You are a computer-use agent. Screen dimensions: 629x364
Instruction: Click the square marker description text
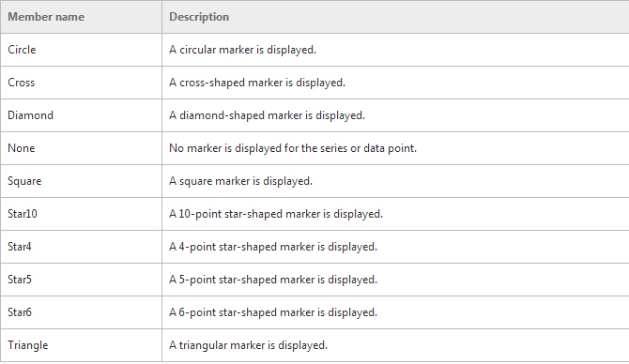pyautogui.click(x=240, y=181)
